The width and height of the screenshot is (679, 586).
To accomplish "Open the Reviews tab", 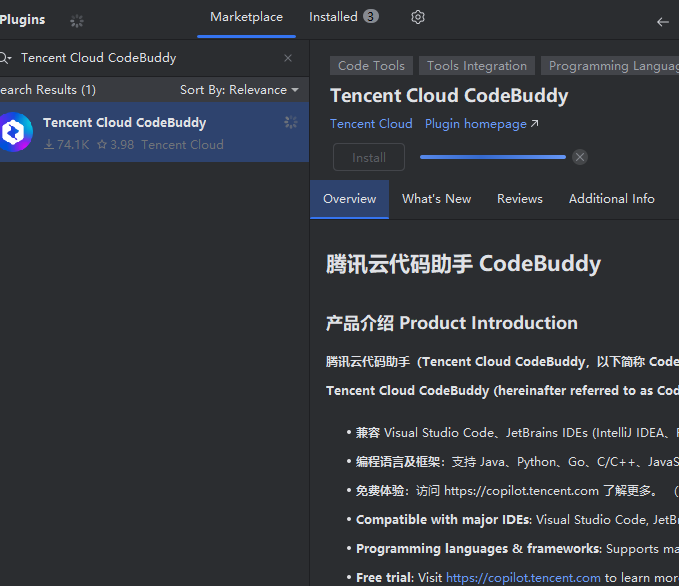I will 520,199.
